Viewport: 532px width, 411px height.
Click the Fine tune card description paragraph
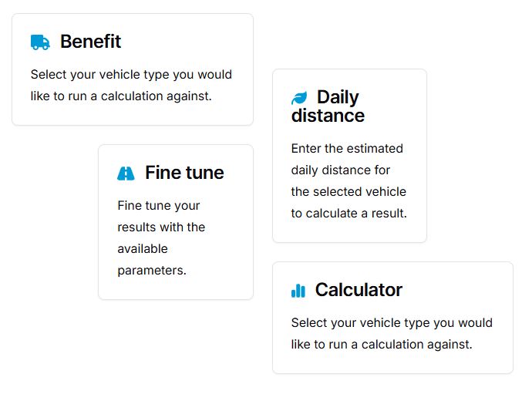tap(161, 238)
